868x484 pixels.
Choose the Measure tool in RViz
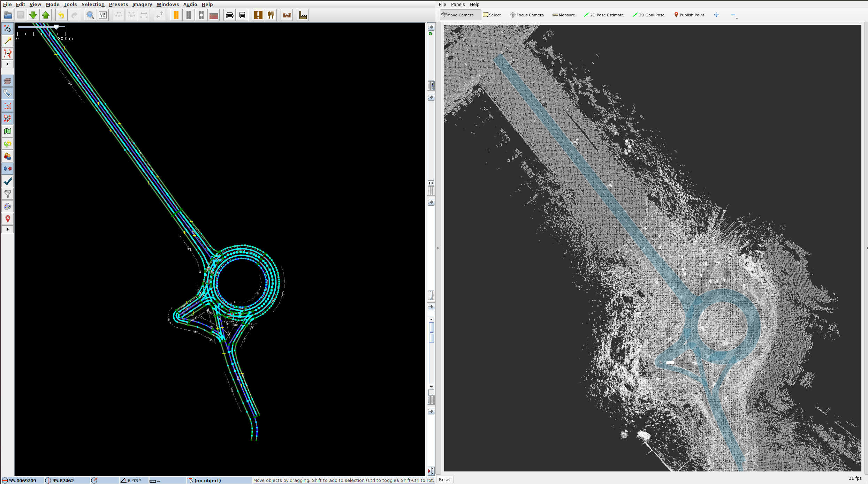click(564, 15)
